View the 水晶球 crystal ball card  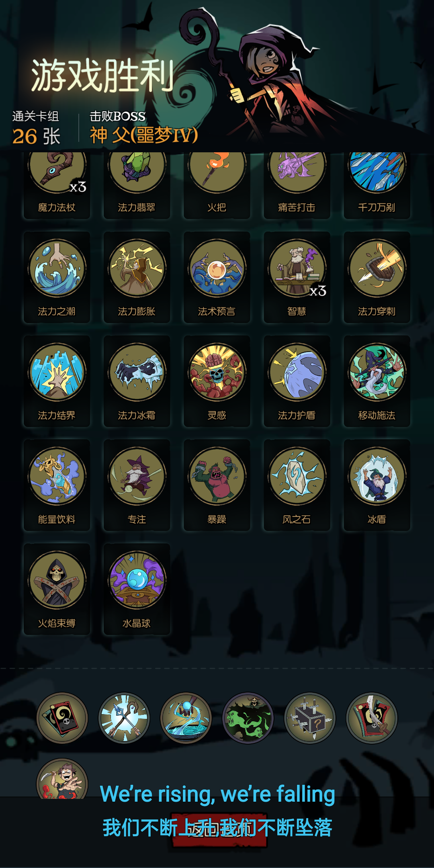pos(137,589)
